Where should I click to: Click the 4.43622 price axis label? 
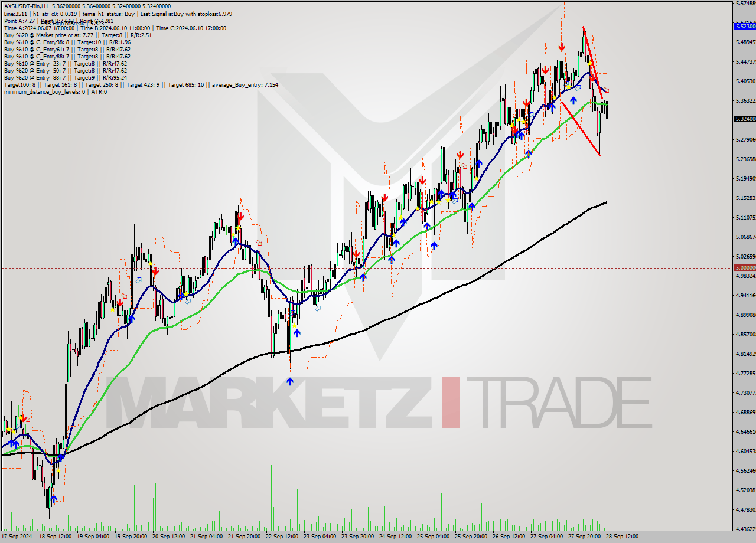click(x=745, y=529)
